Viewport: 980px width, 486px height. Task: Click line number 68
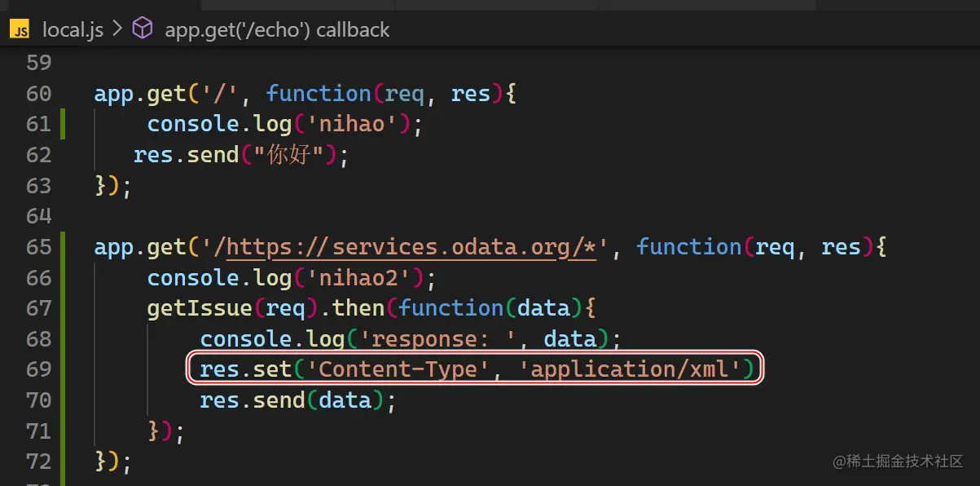tap(38, 338)
